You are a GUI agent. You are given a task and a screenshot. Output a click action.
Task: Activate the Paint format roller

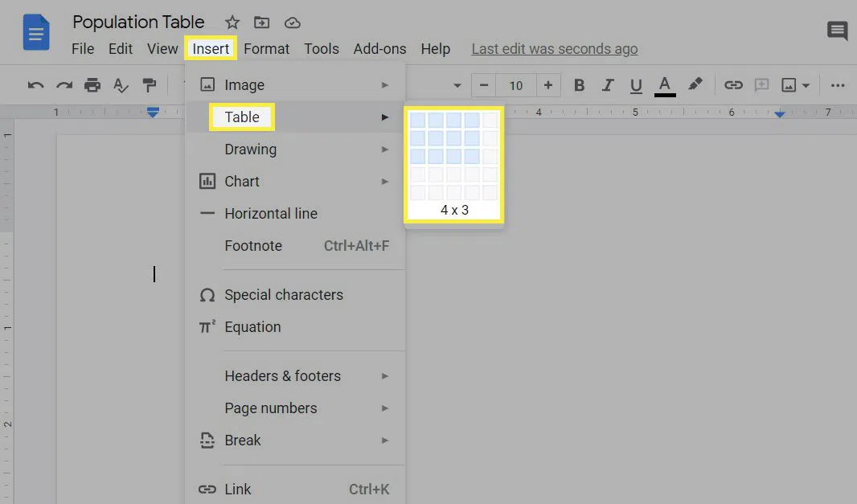[149, 85]
